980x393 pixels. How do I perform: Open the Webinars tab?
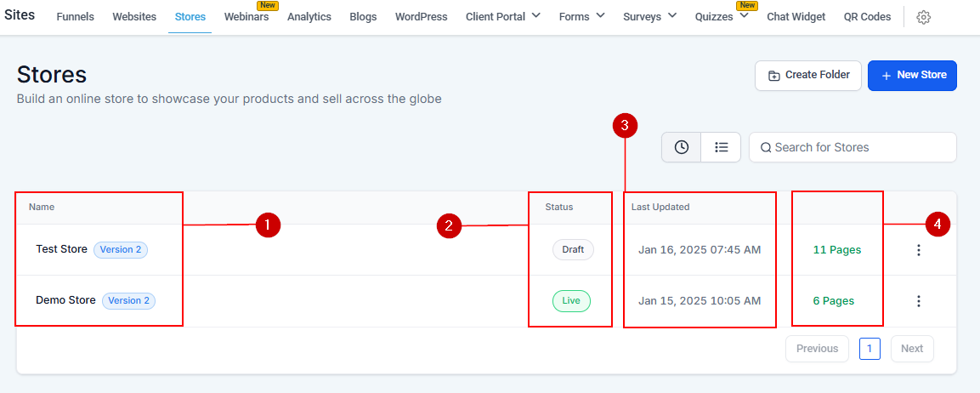[246, 17]
